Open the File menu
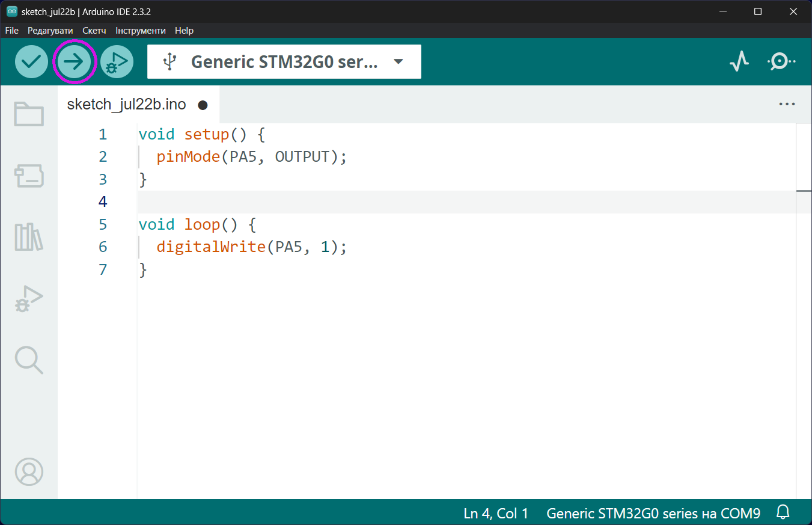The image size is (812, 525). pyautogui.click(x=12, y=30)
